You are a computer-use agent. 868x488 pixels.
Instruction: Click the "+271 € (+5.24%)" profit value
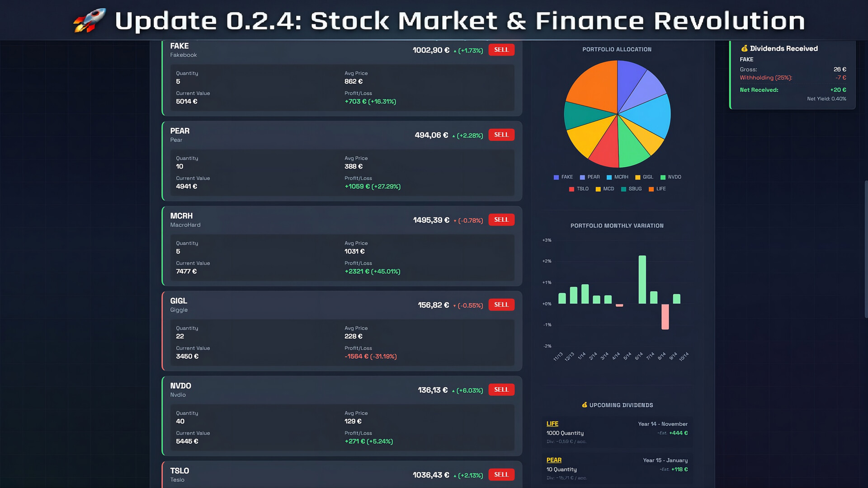pyautogui.click(x=369, y=441)
